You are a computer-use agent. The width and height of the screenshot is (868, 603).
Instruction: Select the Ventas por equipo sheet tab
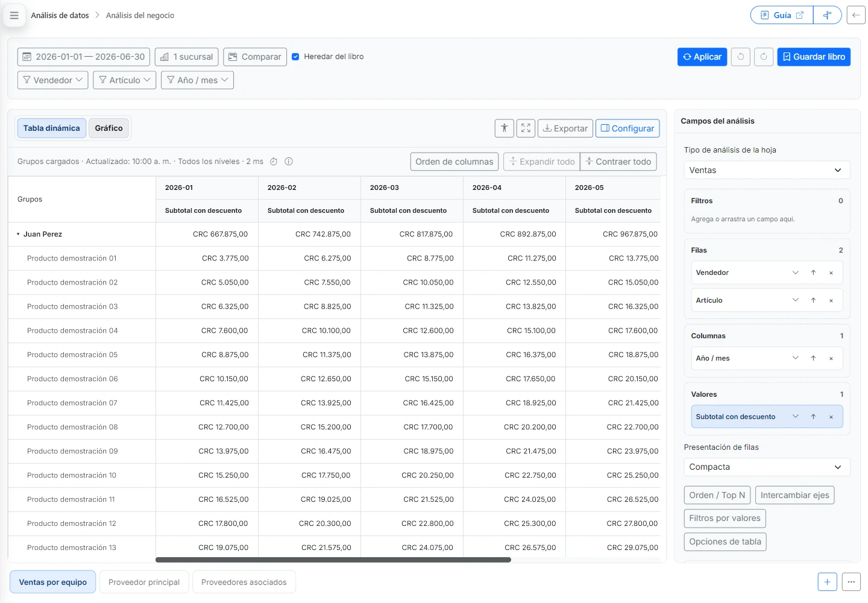[53, 582]
